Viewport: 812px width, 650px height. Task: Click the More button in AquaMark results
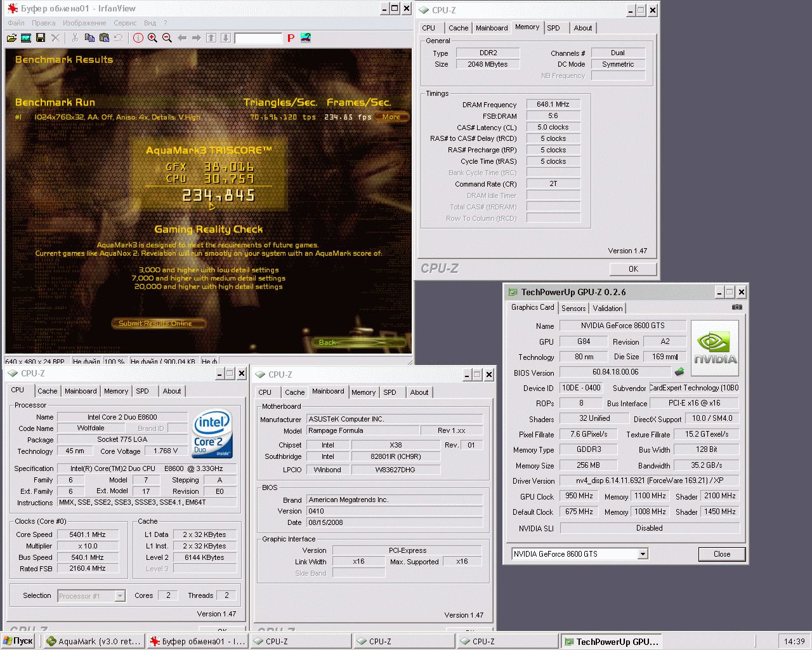click(x=391, y=117)
